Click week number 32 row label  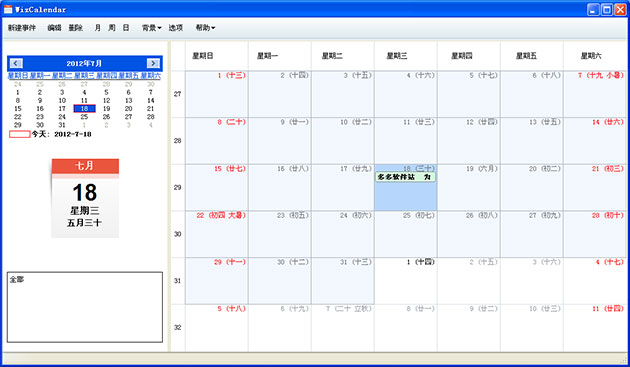(x=177, y=328)
